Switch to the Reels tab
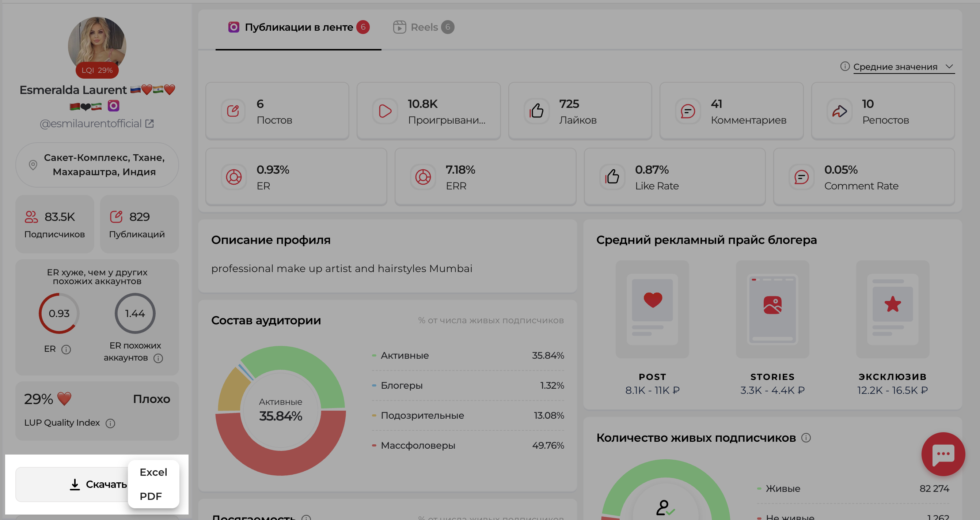This screenshot has width=980, height=520. click(x=423, y=27)
